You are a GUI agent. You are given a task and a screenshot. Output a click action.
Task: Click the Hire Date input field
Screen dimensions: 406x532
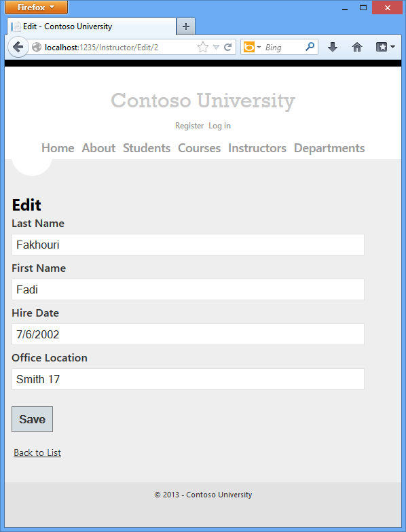[188, 334]
